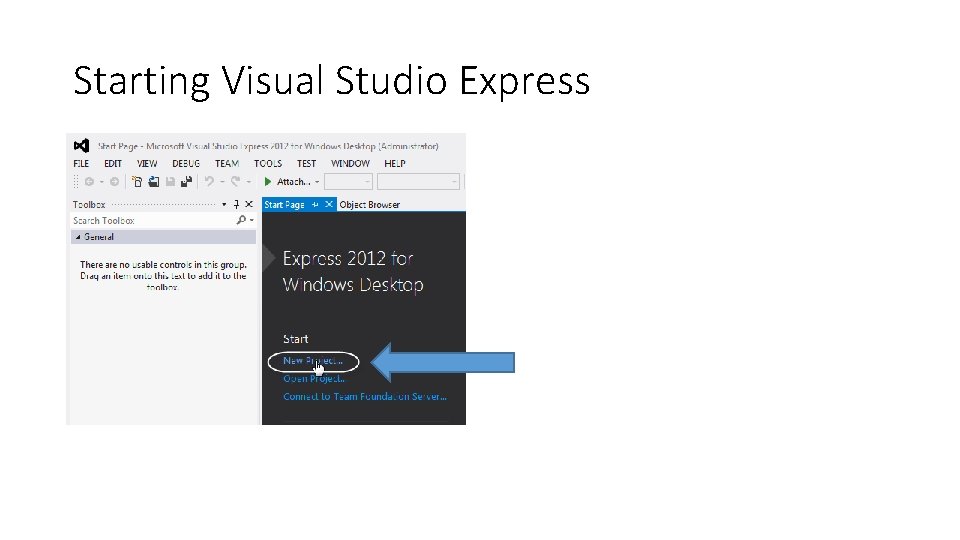Open the wider empty platform combo box
Image resolution: width=960 pixels, height=540 pixels.
(x=418, y=182)
